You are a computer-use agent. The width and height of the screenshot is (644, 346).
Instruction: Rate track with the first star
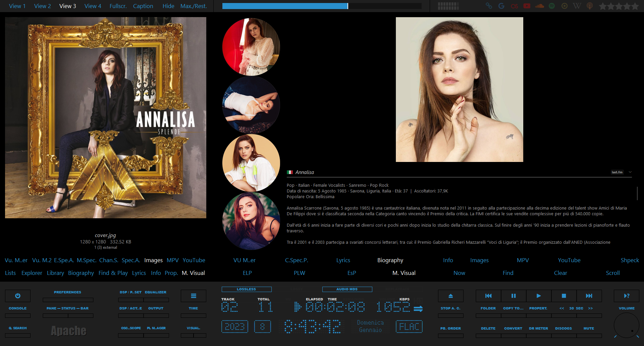[x=603, y=6]
